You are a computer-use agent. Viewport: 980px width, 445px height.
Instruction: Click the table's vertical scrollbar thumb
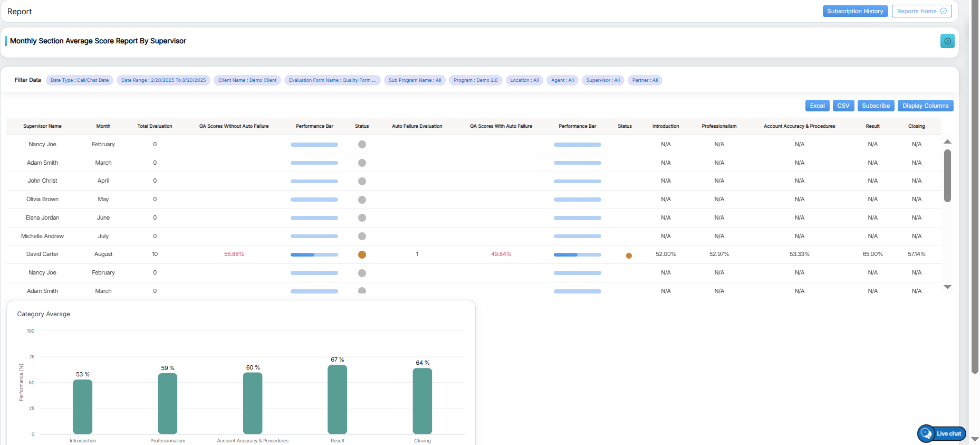click(947, 176)
